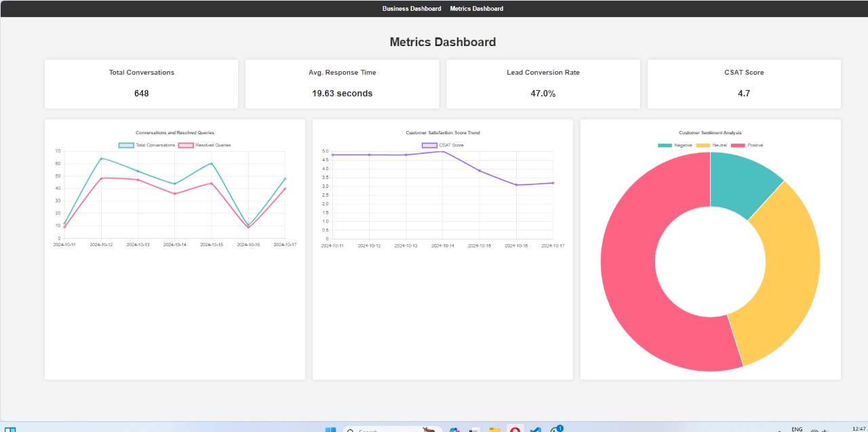
Task: Toggle Negative sentiment in the legend
Action: (675, 145)
